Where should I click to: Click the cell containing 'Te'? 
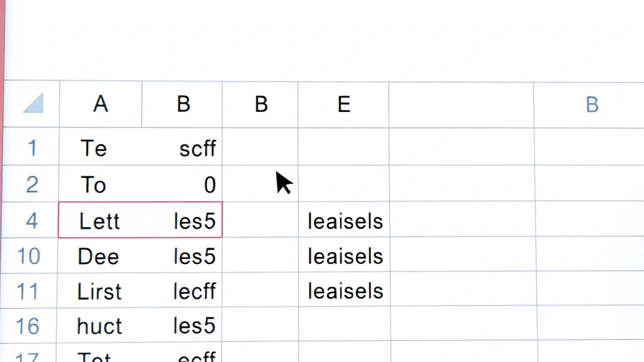(94, 148)
